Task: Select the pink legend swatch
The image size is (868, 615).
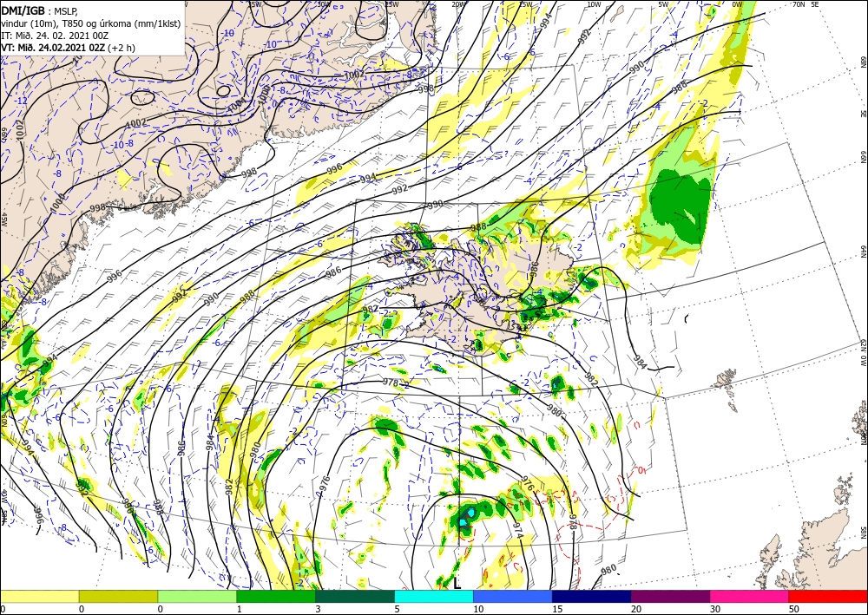Action: 750,596
